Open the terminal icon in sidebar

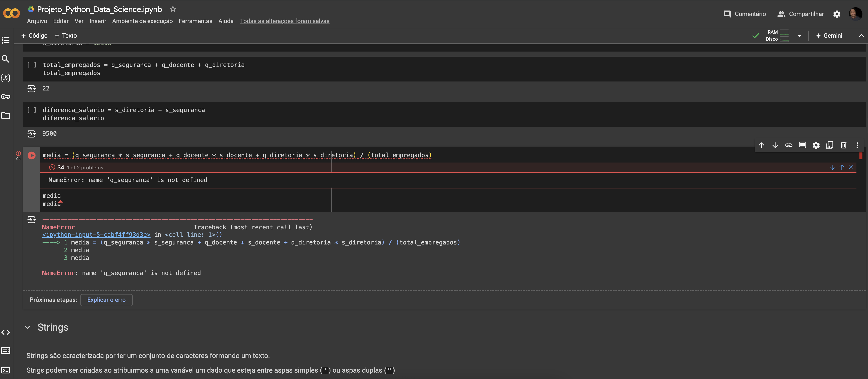click(x=5, y=370)
